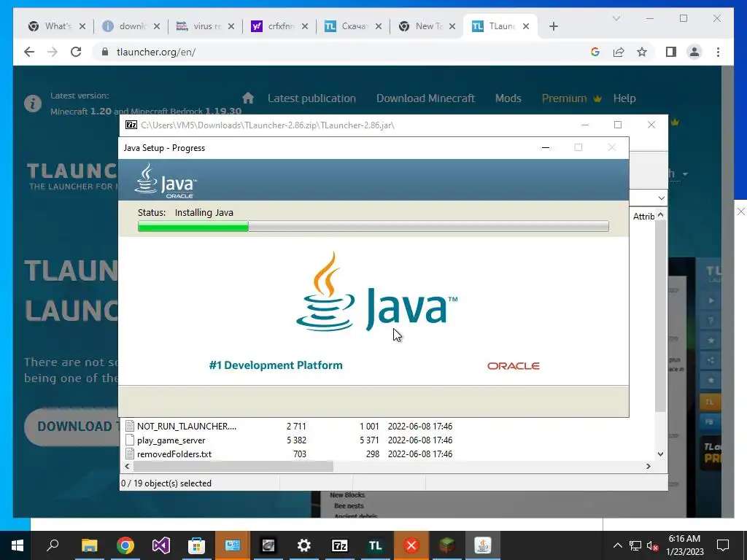
Task: Open Java installer taskbar icon
Action: [x=483, y=545]
